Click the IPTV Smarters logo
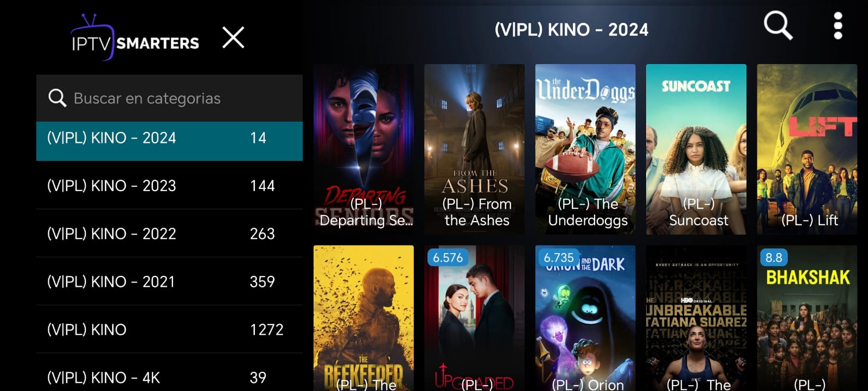This screenshot has width=868, height=391. (135, 37)
